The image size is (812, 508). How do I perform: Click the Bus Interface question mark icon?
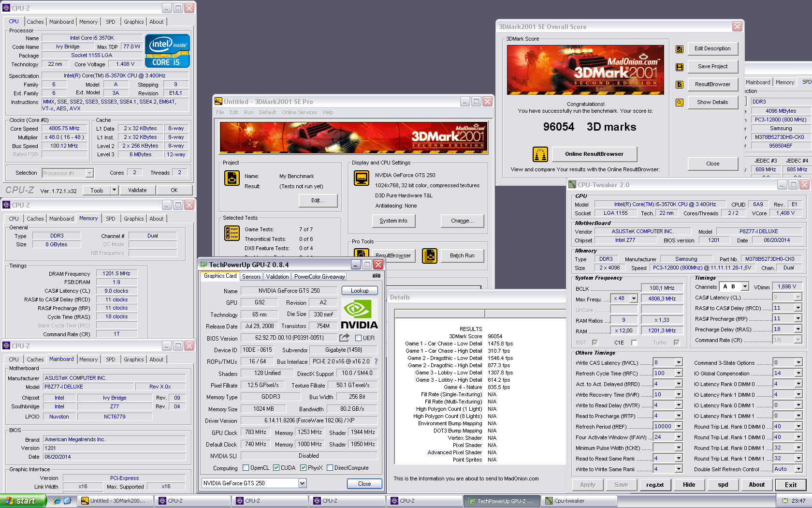(376, 361)
